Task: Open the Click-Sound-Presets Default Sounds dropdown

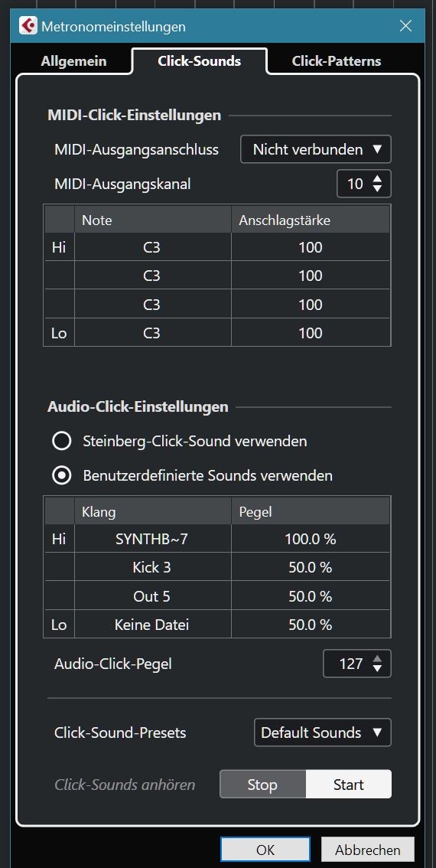Action: click(323, 733)
